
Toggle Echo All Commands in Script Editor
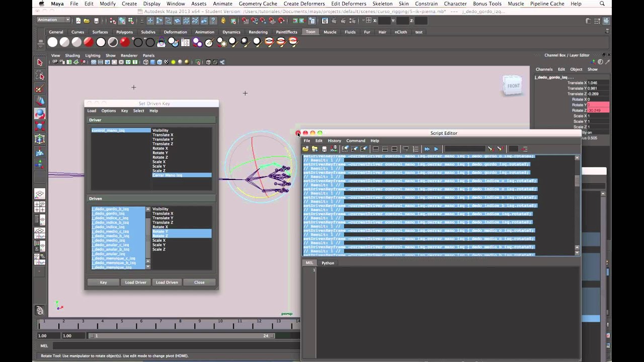(x=406, y=149)
